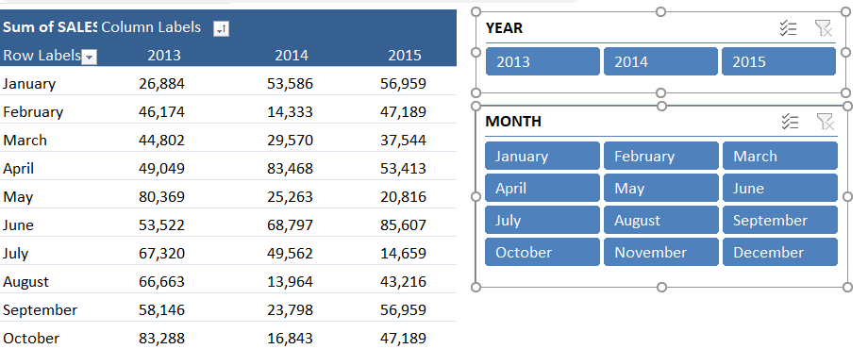Select January in the MONTH slicer
Image resolution: width=868 pixels, height=349 pixels.
542,156
